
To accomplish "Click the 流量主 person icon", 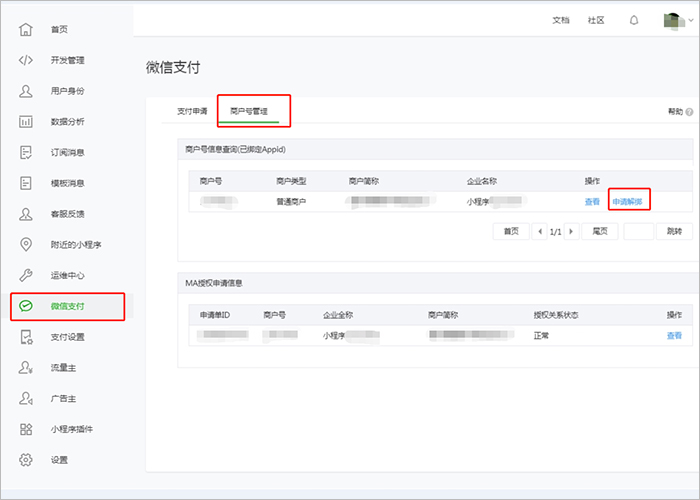I will point(26,368).
